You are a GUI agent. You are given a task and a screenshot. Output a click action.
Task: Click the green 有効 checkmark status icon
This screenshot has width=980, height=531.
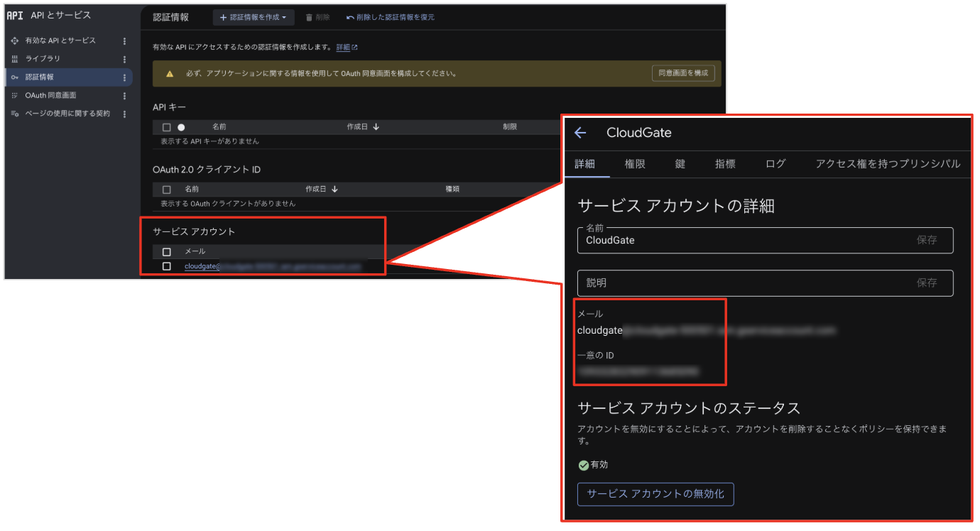click(x=583, y=465)
